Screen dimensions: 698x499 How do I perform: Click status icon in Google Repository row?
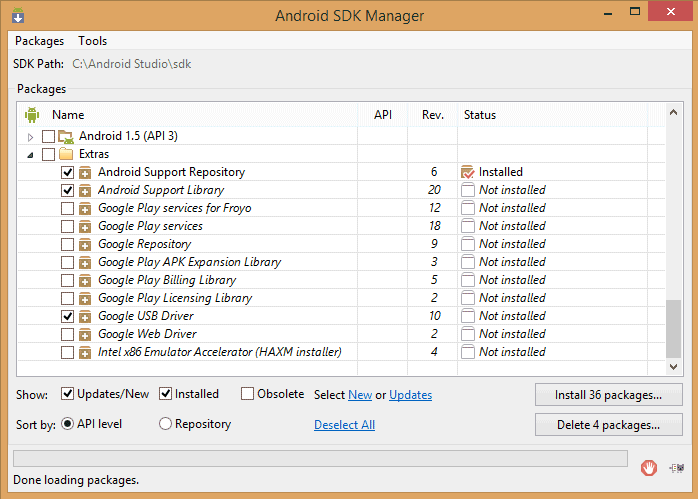pyautogui.click(x=468, y=244)
